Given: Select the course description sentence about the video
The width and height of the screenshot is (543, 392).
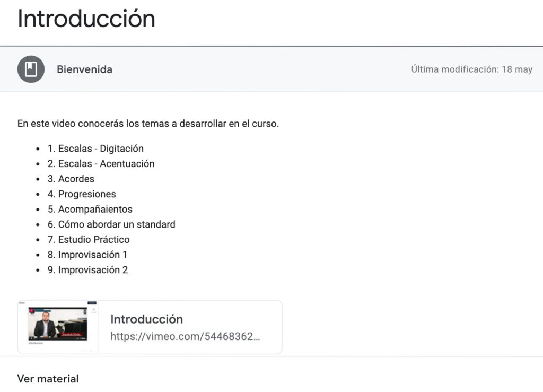Looking at the screenshot, I should (148, 124).
